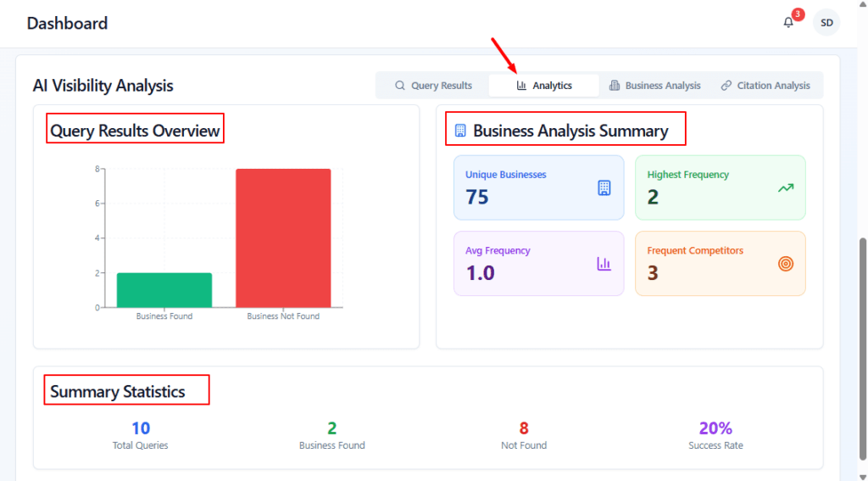Click the building icon in Unique Businesses card
The width and height of the screenshot is (868, 481).
coord(604,187)
